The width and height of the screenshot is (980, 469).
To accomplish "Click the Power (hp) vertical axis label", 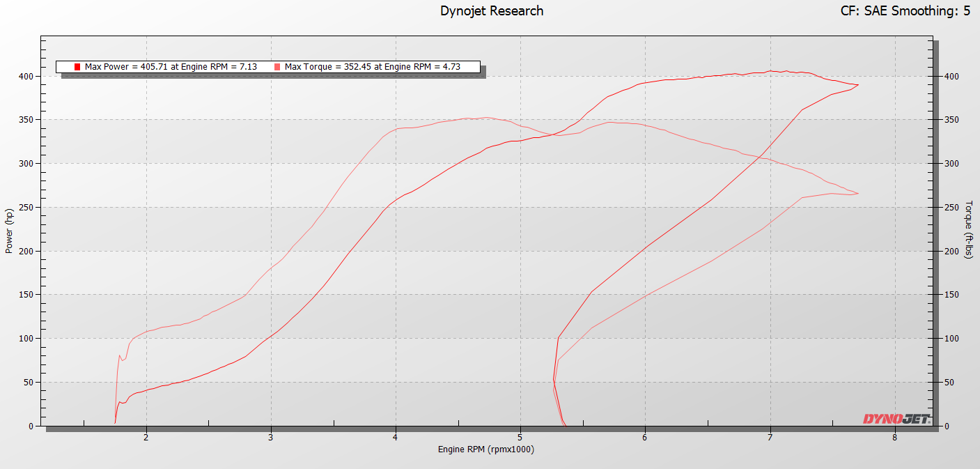I will [9, 231].
